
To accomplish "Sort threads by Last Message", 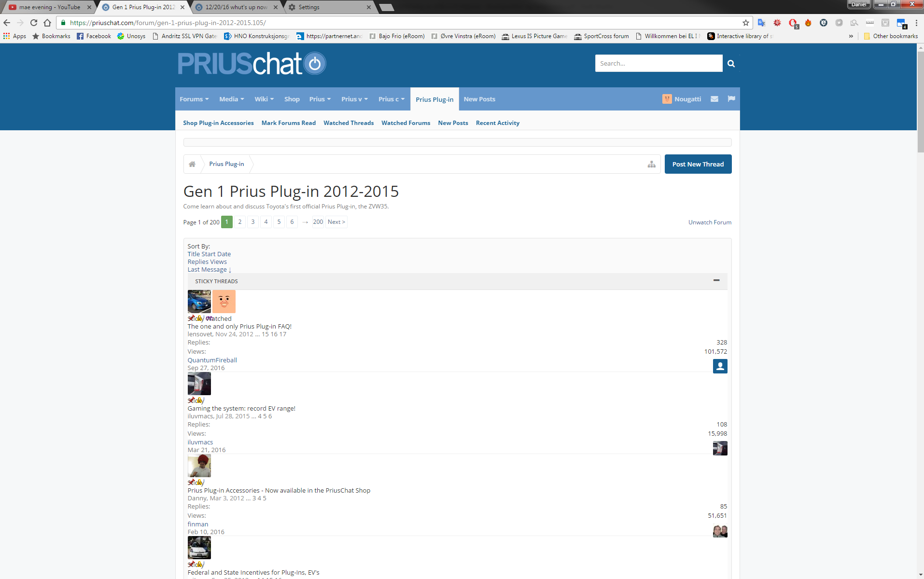I will [x=210, y=269].
